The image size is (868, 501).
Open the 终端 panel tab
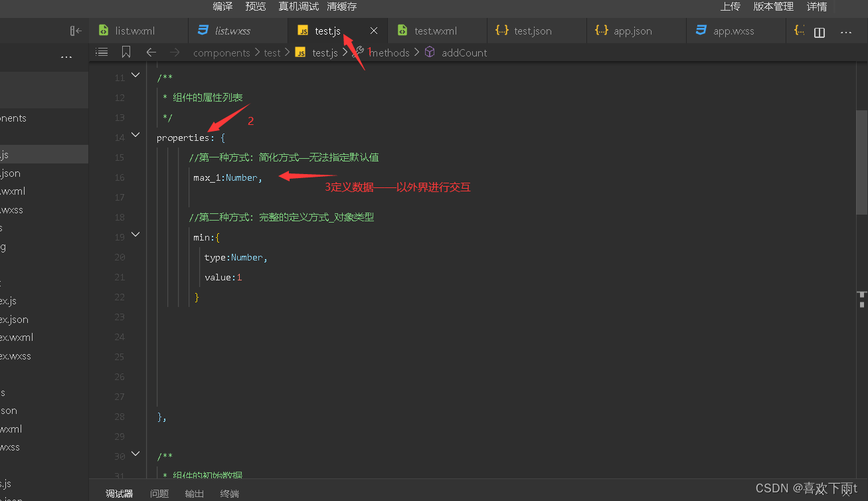click(x=230, y=494)
